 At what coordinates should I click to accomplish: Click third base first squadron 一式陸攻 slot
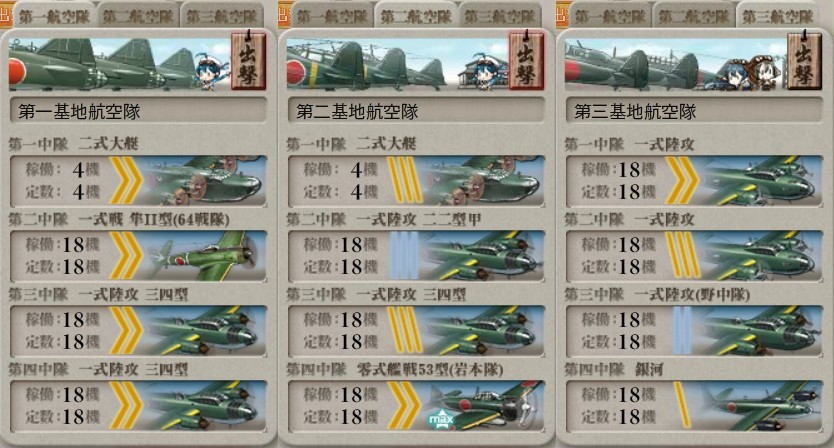point(694,181)
